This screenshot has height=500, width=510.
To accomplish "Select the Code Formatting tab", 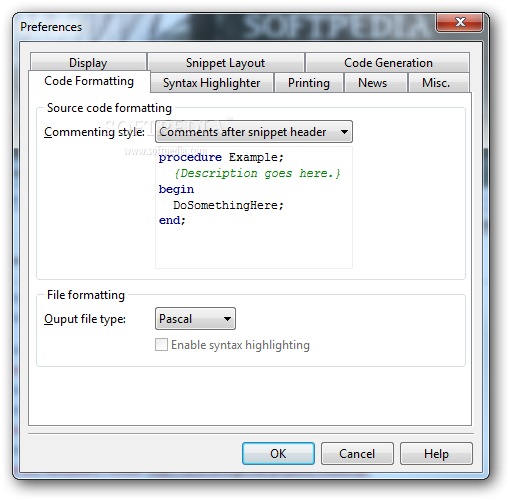I will (89, 81).
